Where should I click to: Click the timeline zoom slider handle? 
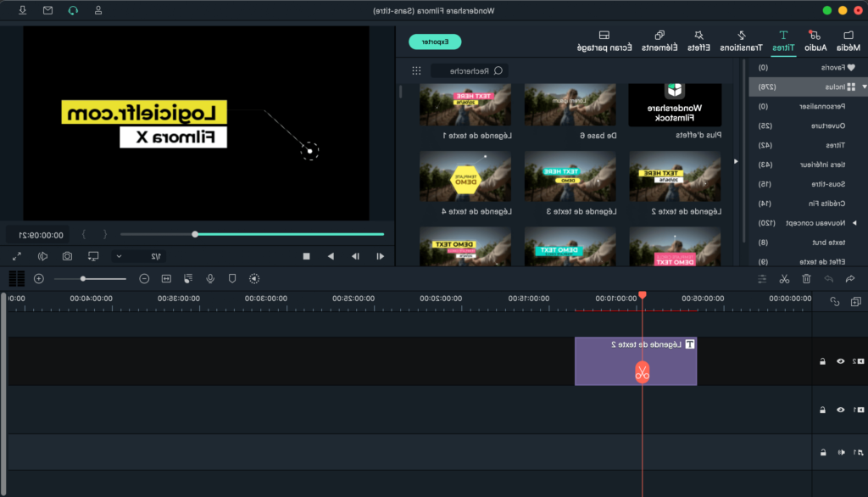point(83,279)
